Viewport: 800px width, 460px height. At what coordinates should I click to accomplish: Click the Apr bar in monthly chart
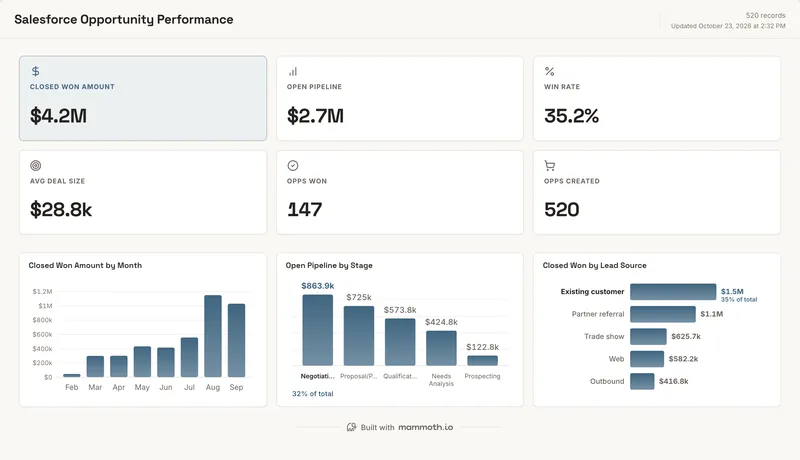119,367
